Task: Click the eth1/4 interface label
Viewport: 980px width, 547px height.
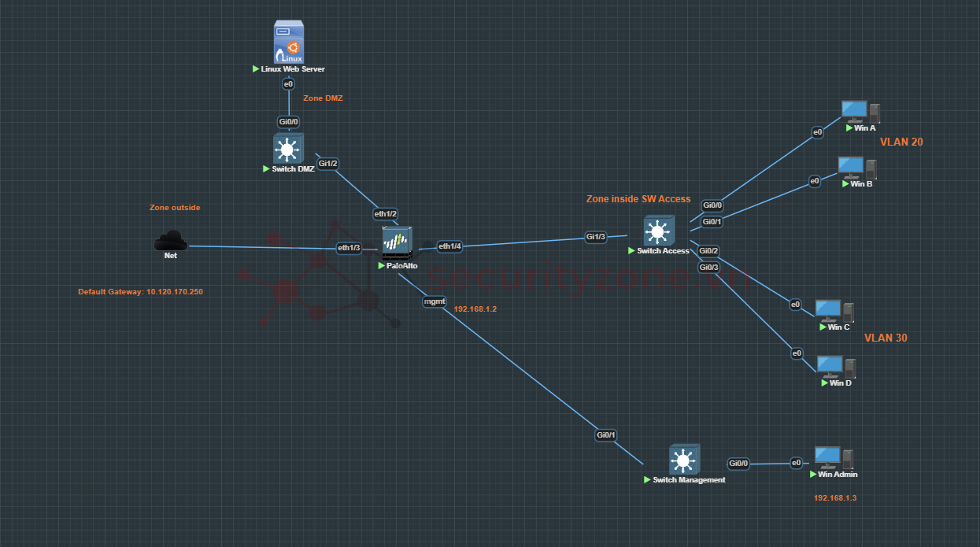Action: (449, 246)
